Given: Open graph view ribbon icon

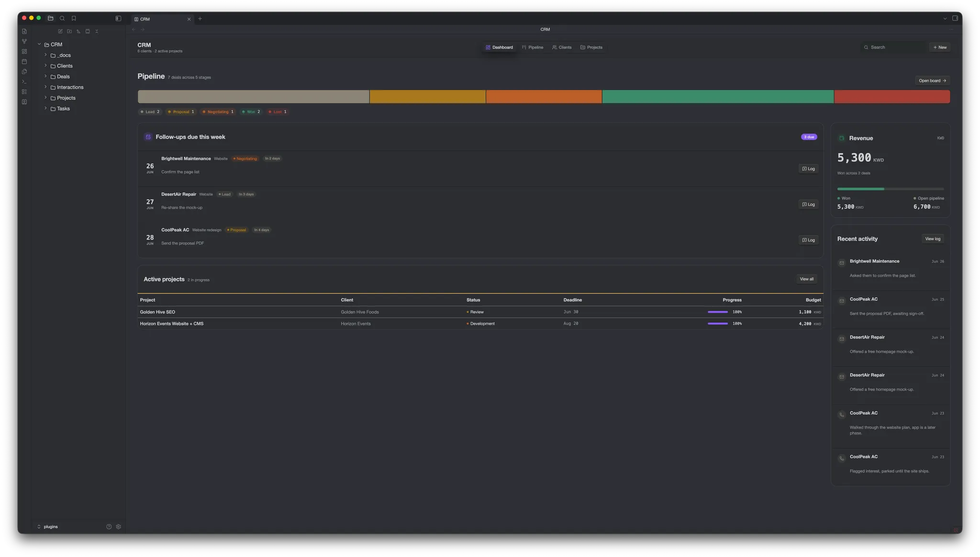Looking at the screenshot, I should click(x=24, y=41).
